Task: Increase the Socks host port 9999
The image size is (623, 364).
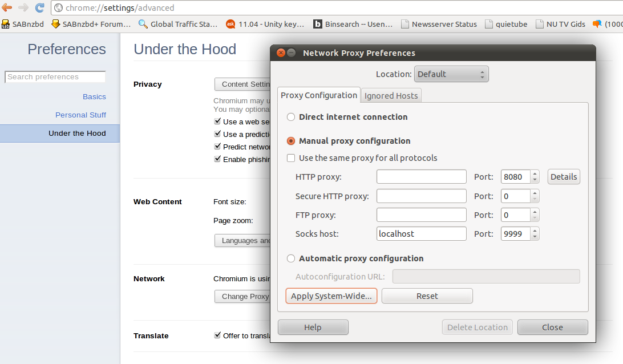Action: [535, 230]
